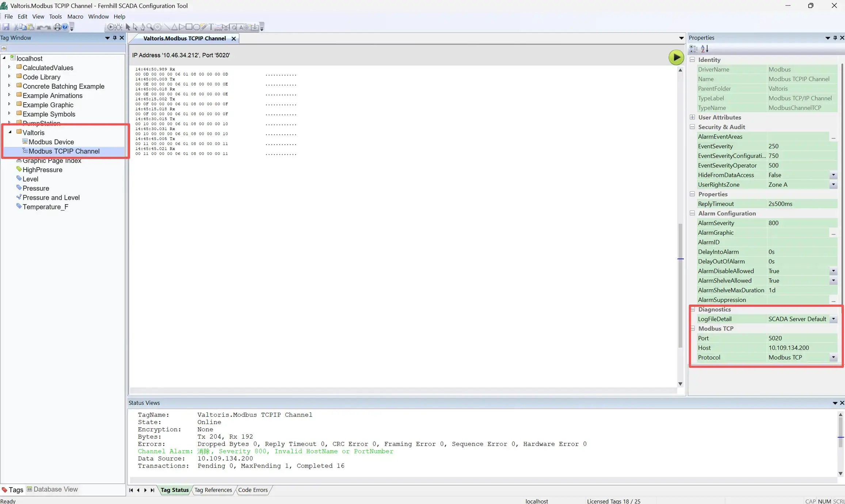This screenshot has width=845, height=504.
Task: Select the magnifying glass zoom tool
Action: click(150, 27)
